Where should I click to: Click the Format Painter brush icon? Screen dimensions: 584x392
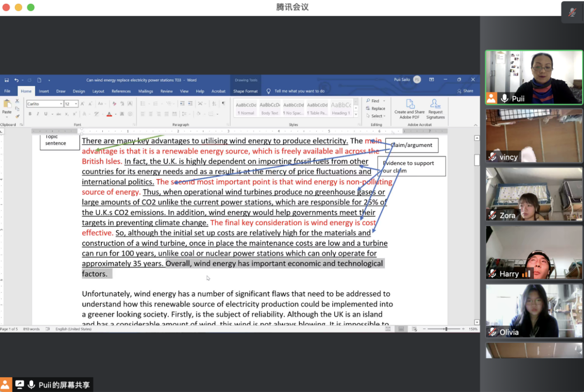18,116
